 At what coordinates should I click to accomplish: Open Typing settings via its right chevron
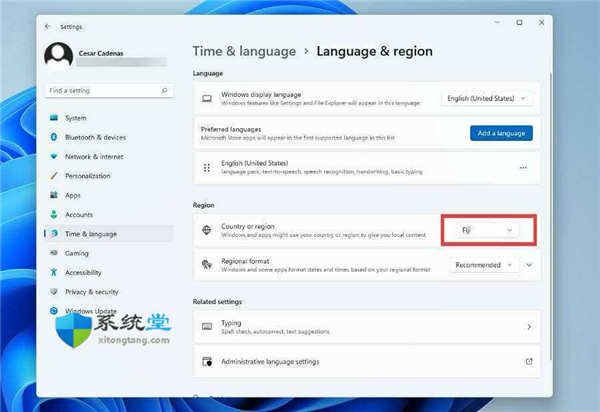coord(529,327)
